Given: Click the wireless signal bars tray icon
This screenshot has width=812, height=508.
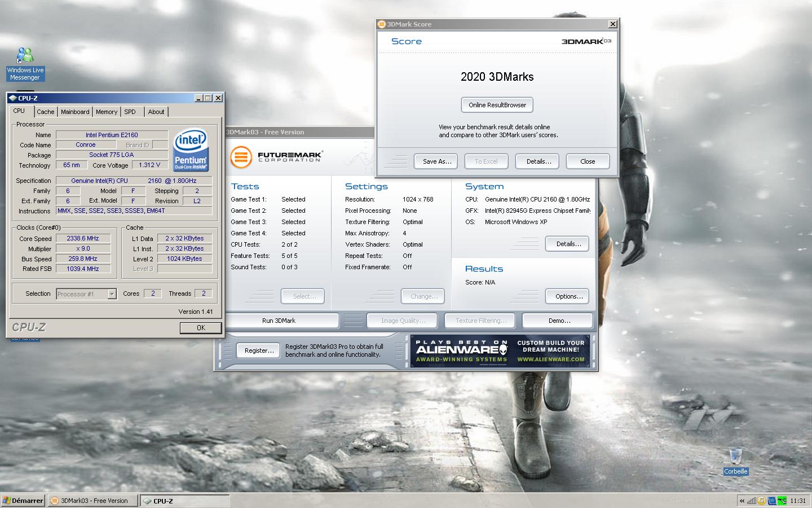Looking at the screenshot, I should [x=752, y=501].
